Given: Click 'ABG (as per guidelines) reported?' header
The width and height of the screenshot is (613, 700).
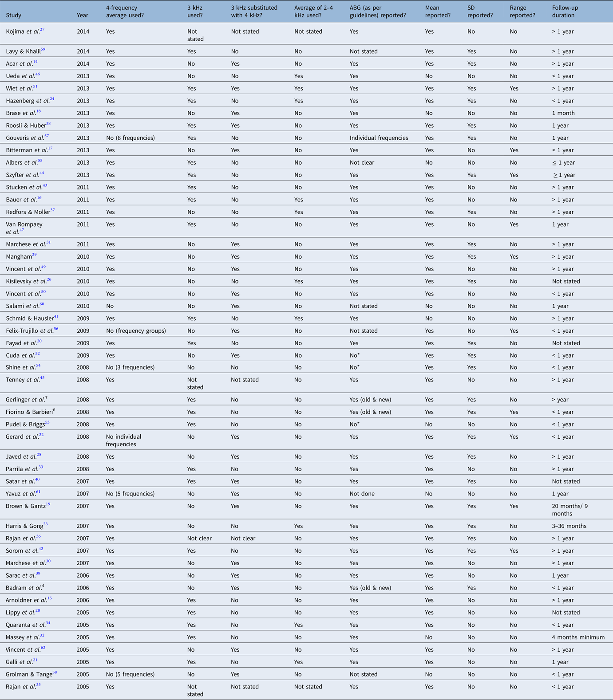Looking at the screenshot, I should coord(378,12).
